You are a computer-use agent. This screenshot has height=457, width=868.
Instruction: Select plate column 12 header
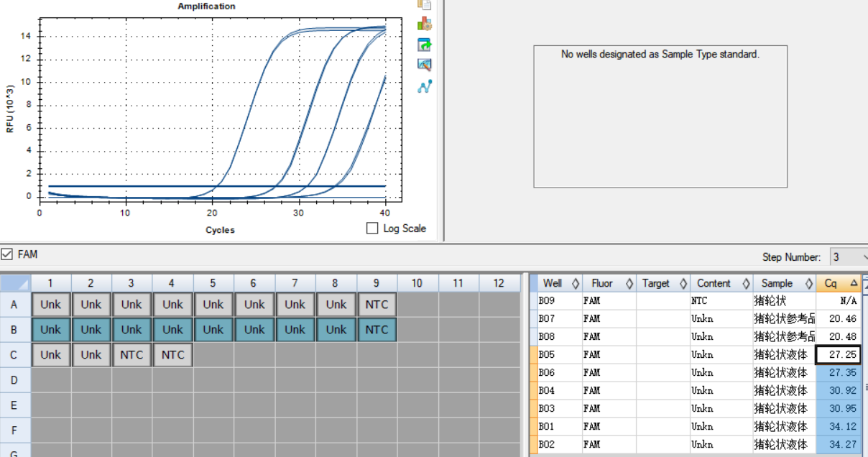click(x=499, y=283)
